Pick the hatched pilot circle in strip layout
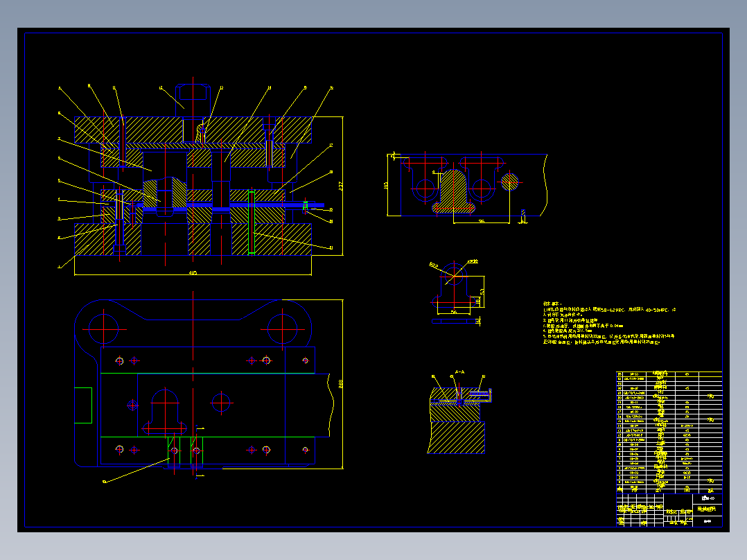The image size is (747, 560). 510,182
